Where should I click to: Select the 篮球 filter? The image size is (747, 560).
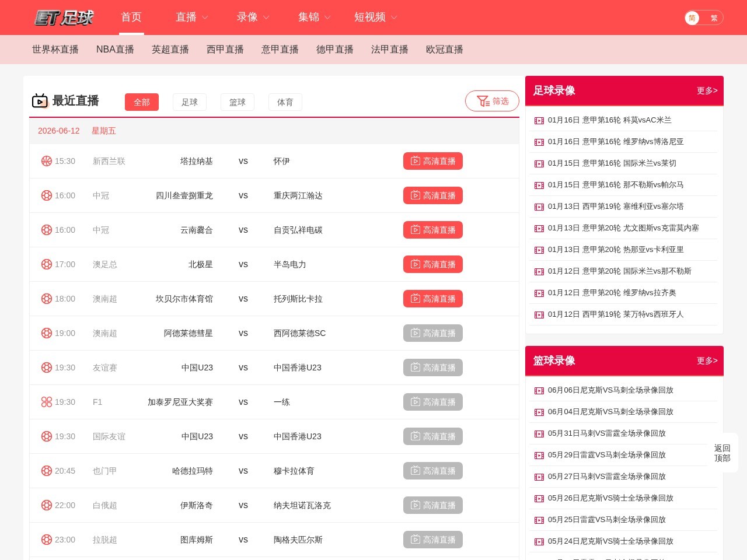point(238,102)
